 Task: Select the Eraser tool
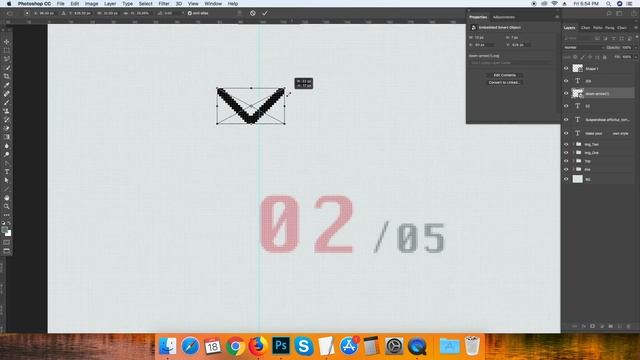coord(7,128)
